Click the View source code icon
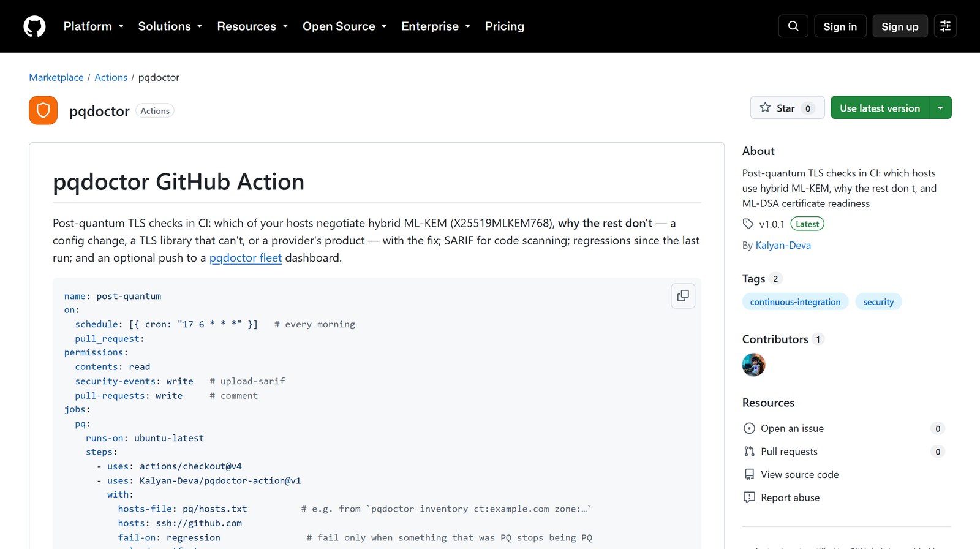This screenshot has width=980, height=549. 749,474
